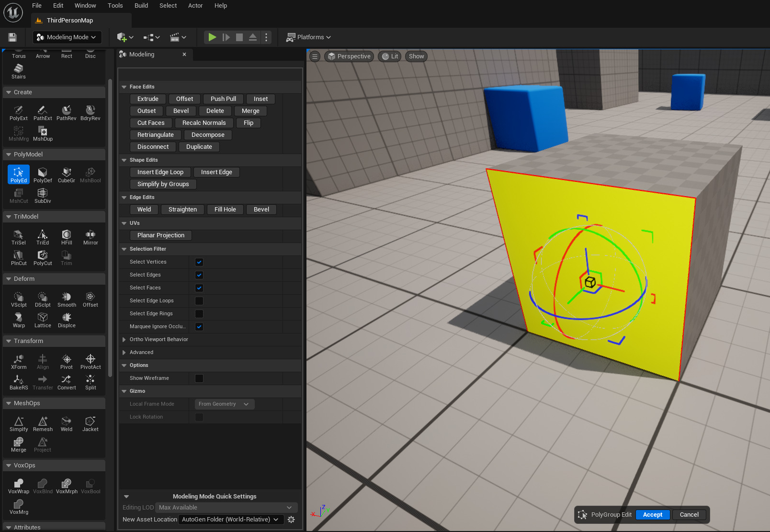Image resolution: width=770 pixels, height=532 pixels.
Task: Click the Extrude button
Action: click(x=148, y=99)
